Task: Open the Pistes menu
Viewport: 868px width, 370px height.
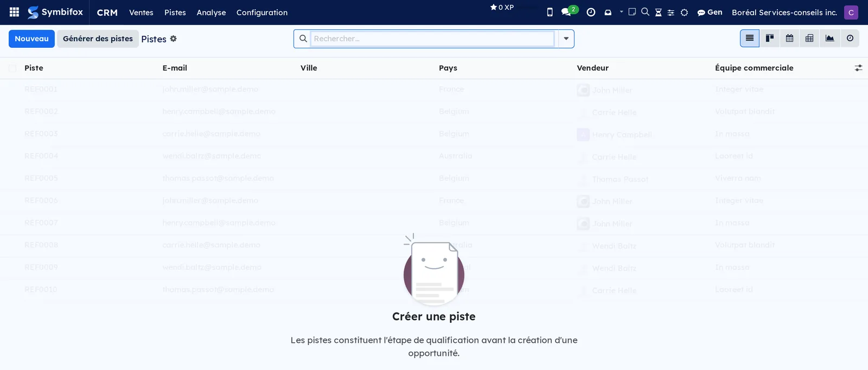Action: (x=175, y=12)
